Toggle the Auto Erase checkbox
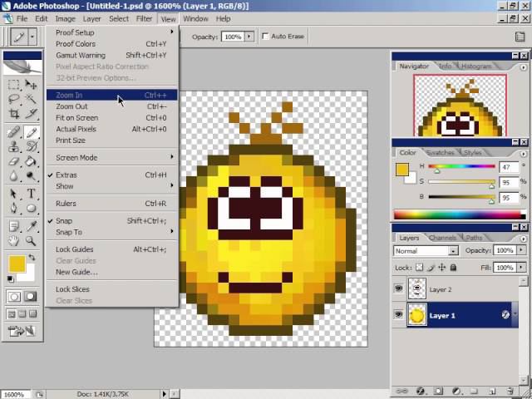 click(265, 37)
